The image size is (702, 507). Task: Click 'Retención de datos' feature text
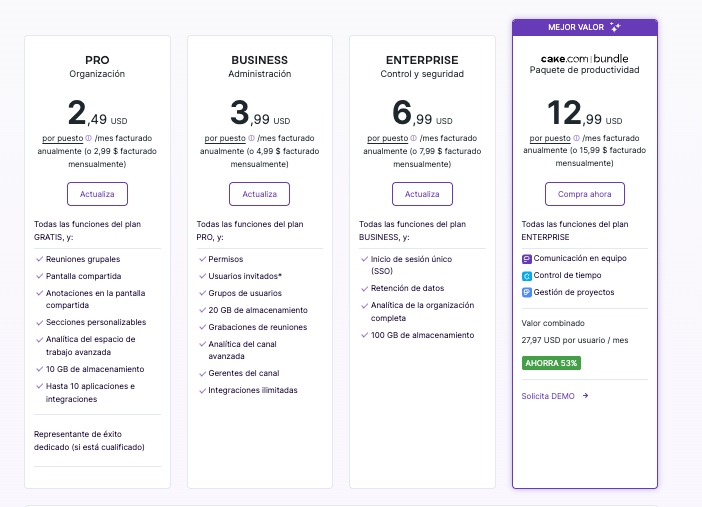tap(407, 288)
